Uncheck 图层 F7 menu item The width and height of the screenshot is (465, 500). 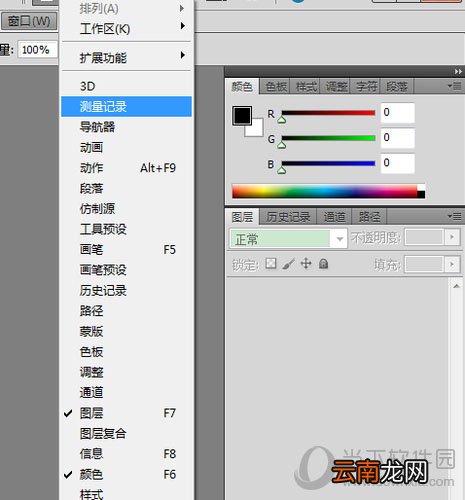click(x=126, y=413)
